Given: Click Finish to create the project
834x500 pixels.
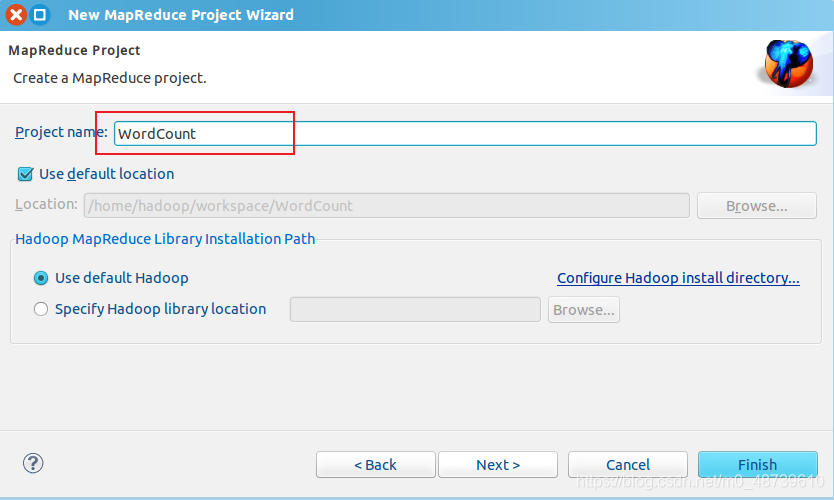Looking at the screenshot, I should (x=757, y=465).
